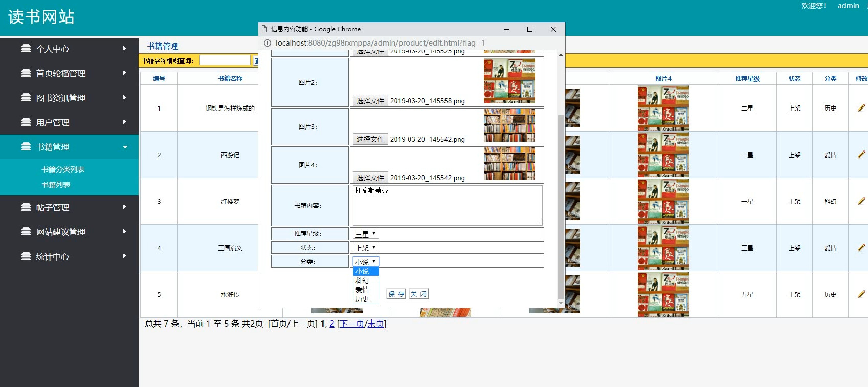Click the stack icon beside 个人中心
Screen dimensions: 868x387
tap(26, 49)
